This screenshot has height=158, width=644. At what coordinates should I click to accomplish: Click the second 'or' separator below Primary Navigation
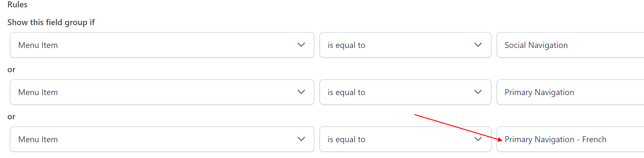pyautogui.click(x=11, y=117)
